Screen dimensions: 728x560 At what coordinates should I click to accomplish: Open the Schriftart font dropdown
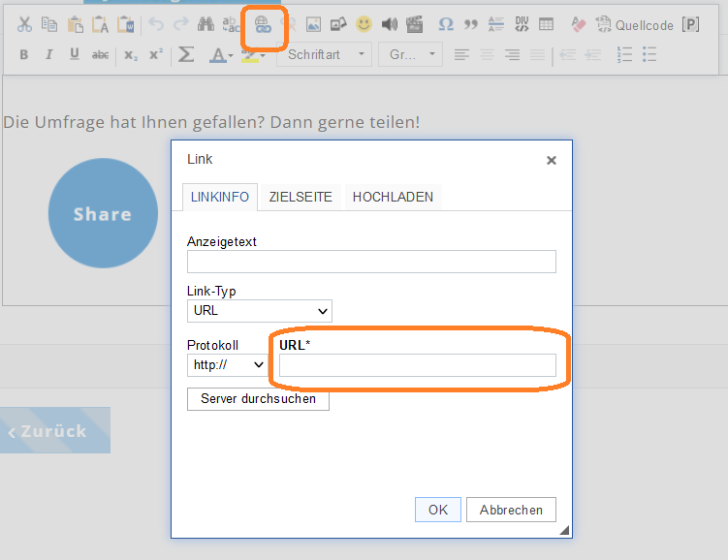[x=324, y=55]
